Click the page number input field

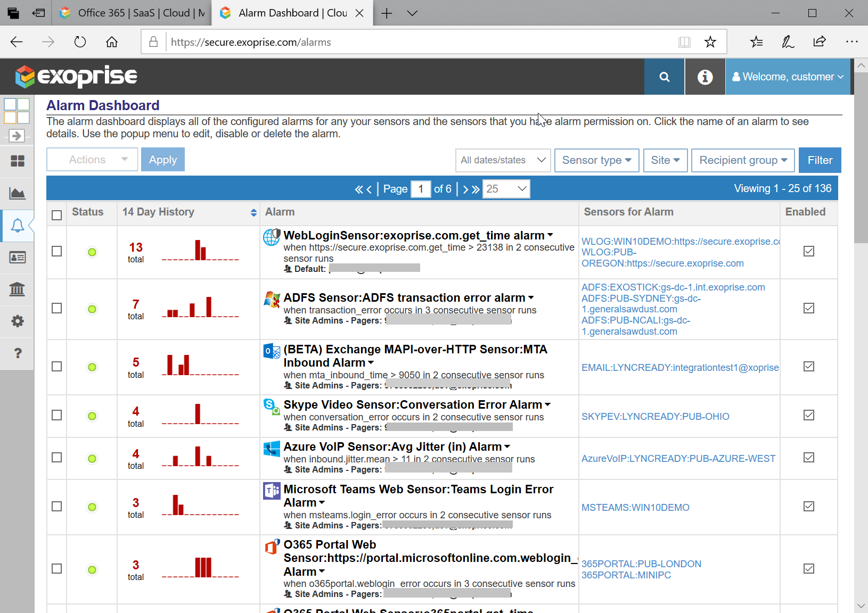[421, 189]
